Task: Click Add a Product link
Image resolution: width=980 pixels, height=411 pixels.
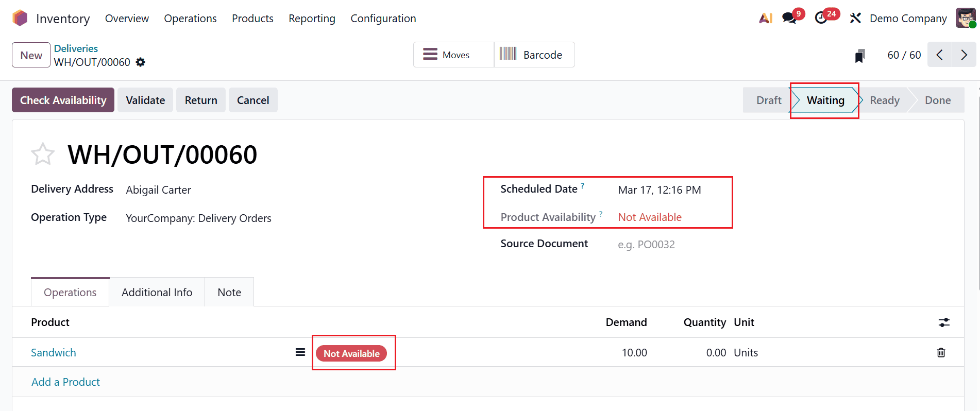Action: coord(65,382)
